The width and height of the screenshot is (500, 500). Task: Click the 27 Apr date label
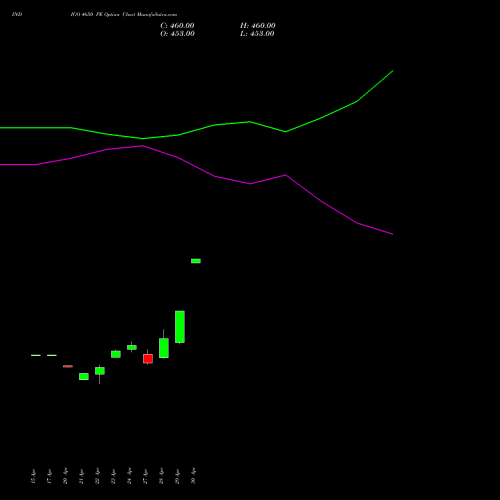click(146, 476)
